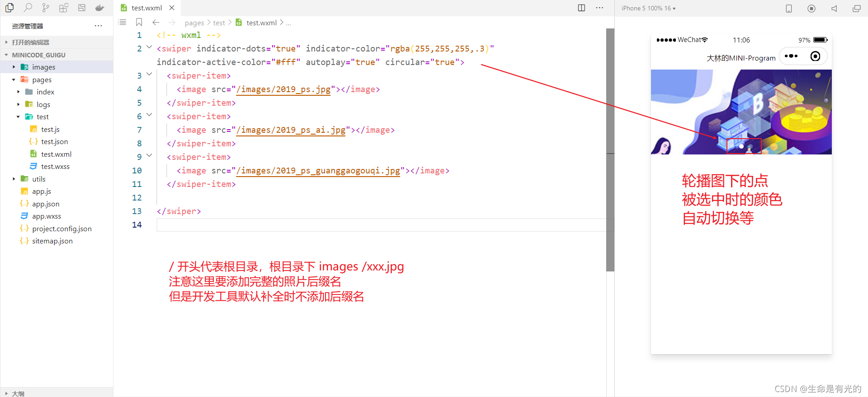The image size is (868, 397).
Task: Open iPhone 5 100% 16 device dropdown
Action: (648, 8)
